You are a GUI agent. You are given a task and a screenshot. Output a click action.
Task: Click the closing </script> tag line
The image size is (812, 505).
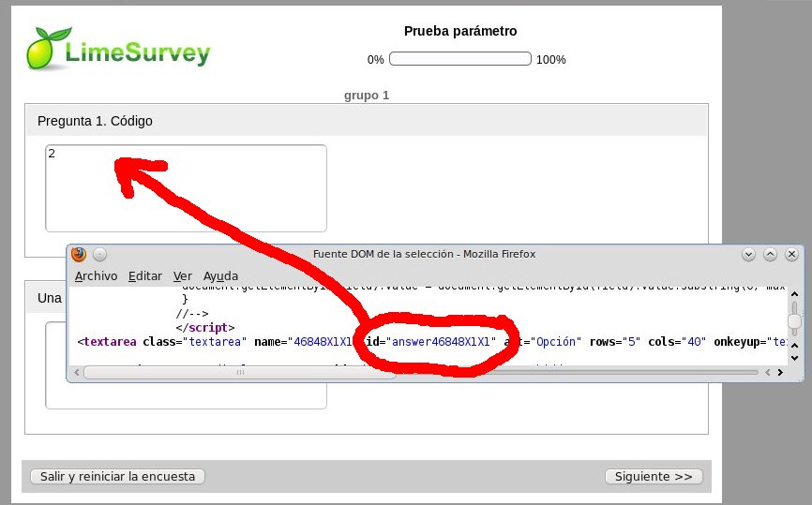pyautogui.click(x=205, y=328)
